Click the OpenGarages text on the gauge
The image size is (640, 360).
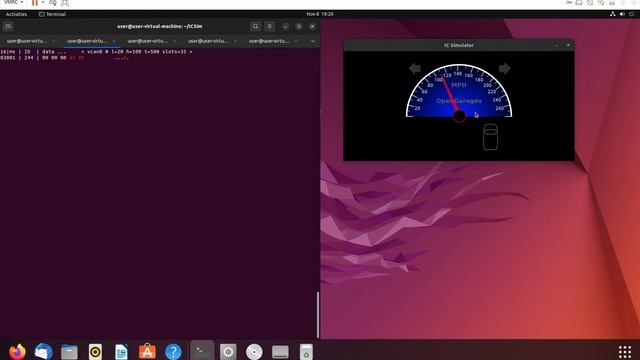coord(459,101)
